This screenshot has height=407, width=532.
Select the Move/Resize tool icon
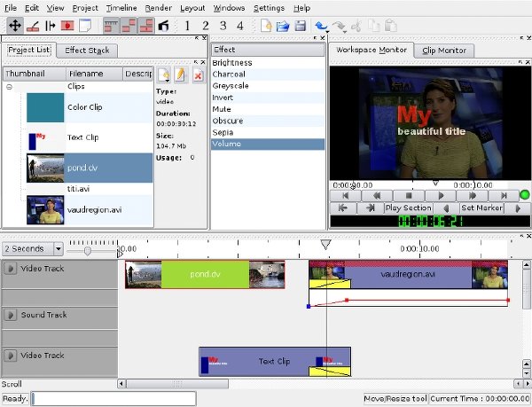(x=15, y=26)
